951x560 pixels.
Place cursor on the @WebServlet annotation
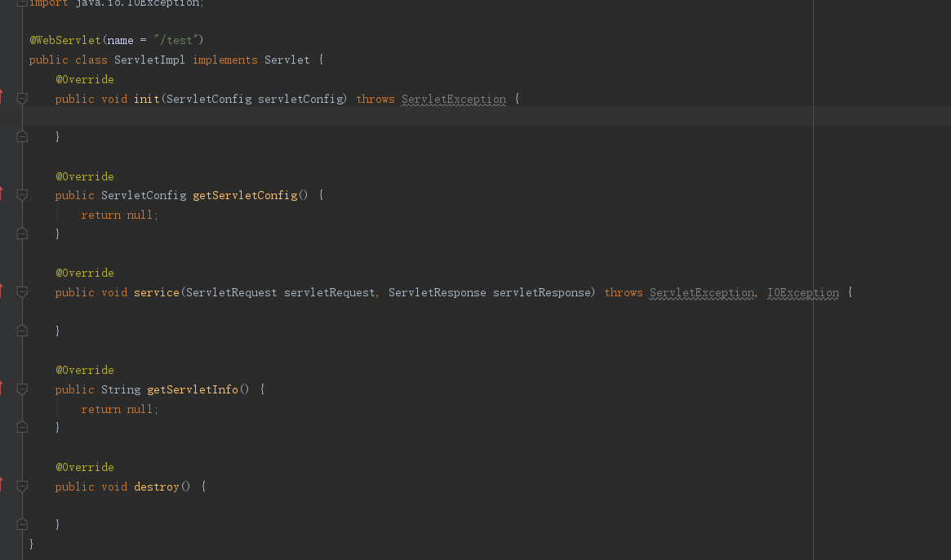point(64,39)
